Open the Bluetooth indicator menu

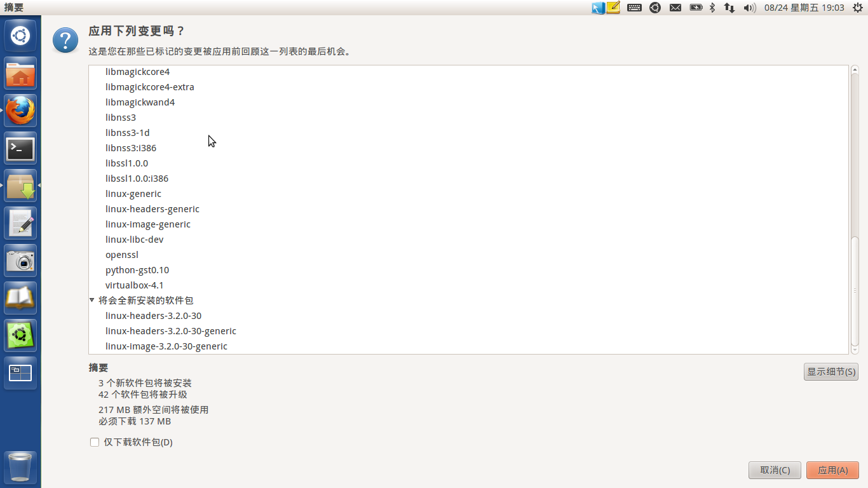(712, 8)
